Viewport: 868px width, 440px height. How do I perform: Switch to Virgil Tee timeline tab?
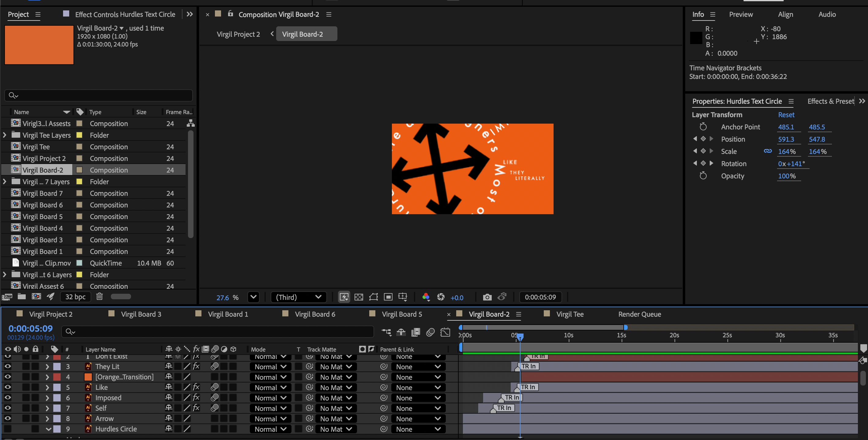(570, 314)
